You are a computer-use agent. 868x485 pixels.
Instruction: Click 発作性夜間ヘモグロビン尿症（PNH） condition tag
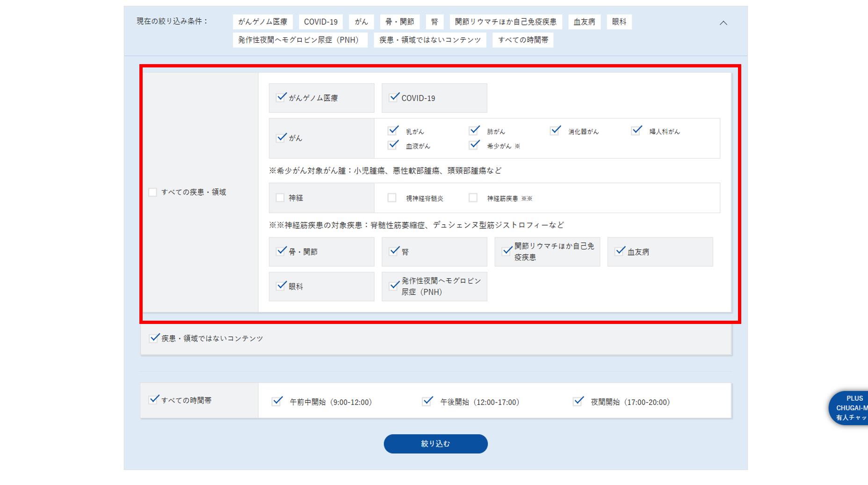tap(300, 40)
